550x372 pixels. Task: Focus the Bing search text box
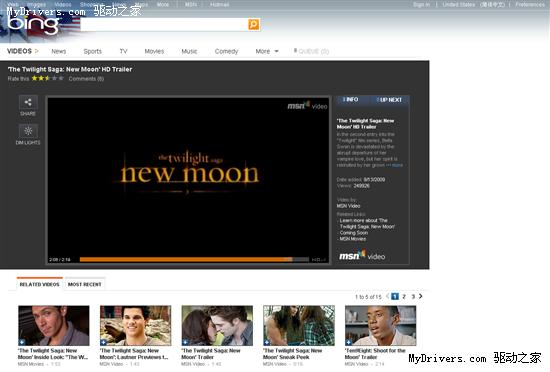tap(164, 24)
